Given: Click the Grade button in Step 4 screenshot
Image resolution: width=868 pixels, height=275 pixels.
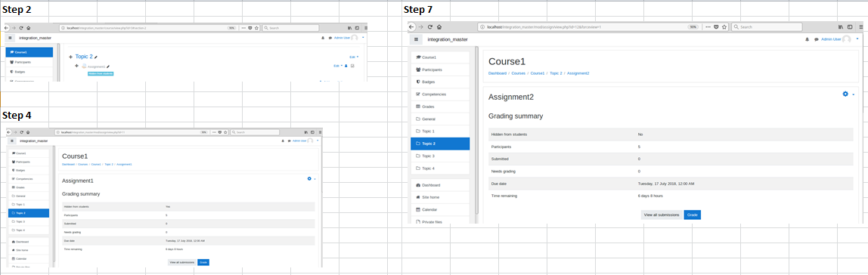Looking at the screenshot, I should [203, 262].
